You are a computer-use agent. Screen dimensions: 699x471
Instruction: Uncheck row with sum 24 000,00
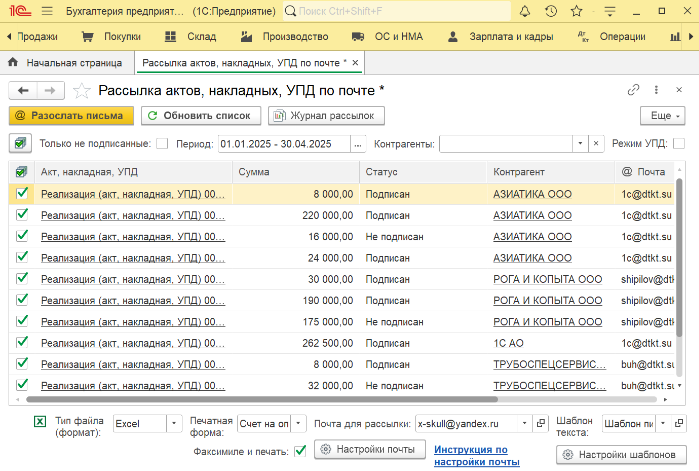(x=21, y=257)
